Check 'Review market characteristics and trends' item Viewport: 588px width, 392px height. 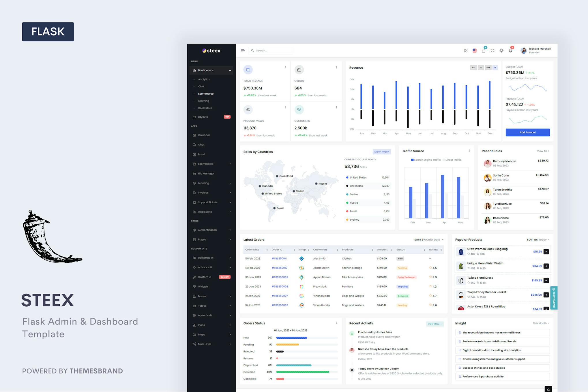(460, 341)
